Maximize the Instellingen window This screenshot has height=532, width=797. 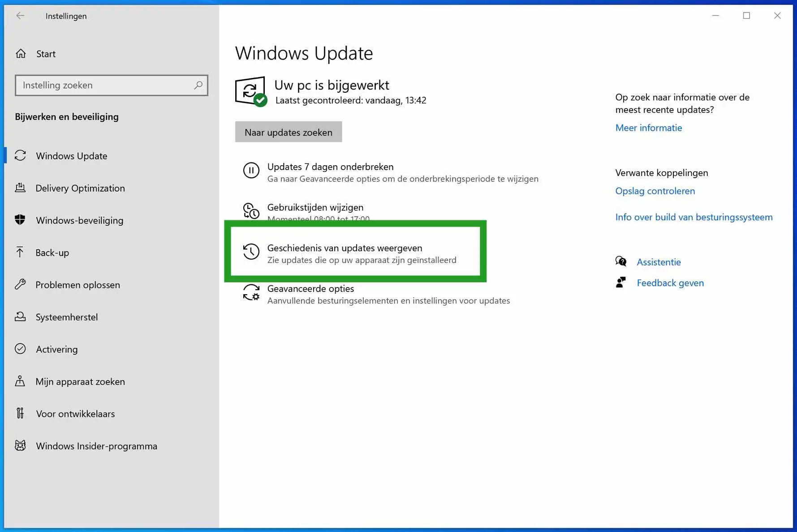click(746, 16)
